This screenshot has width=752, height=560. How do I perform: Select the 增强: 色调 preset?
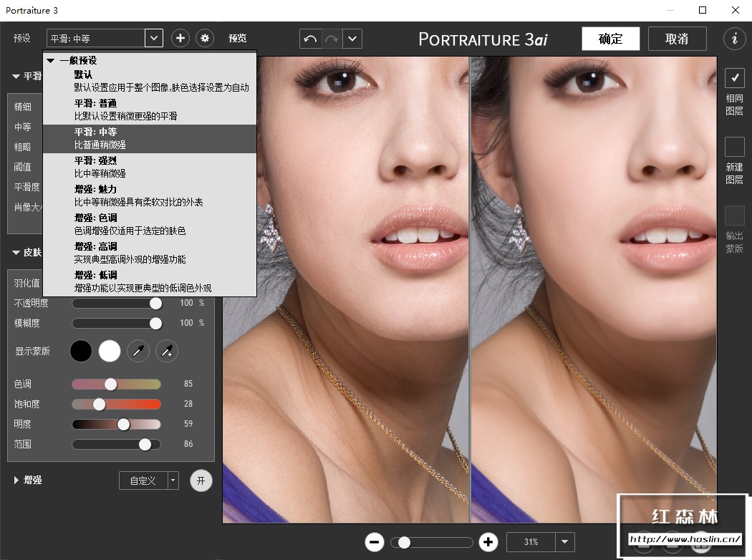150,225
